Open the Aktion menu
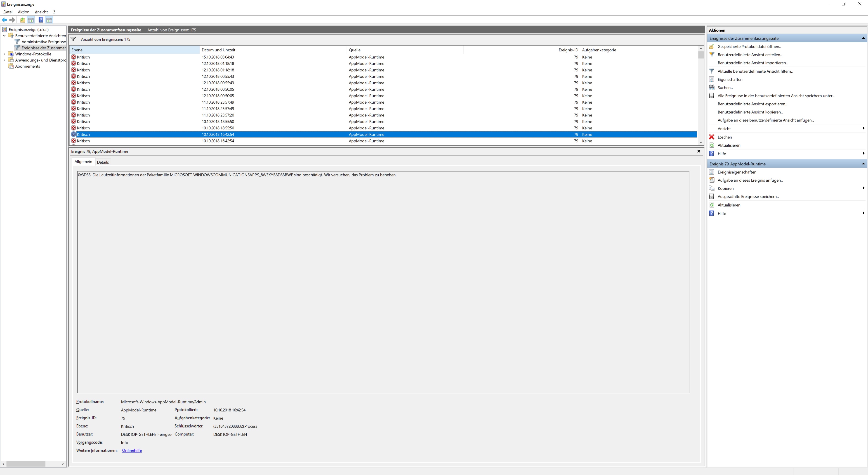Viewport: 868px width, 475px height. coord(24,12)
